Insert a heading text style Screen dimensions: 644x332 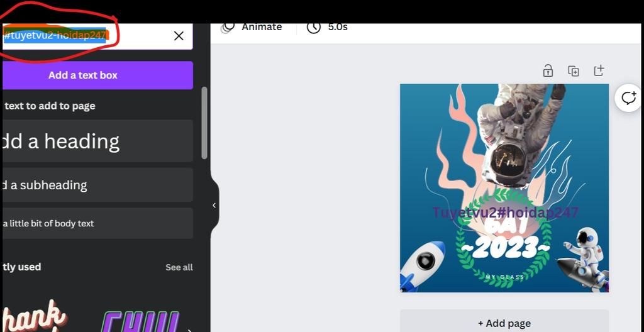(97, 141)
